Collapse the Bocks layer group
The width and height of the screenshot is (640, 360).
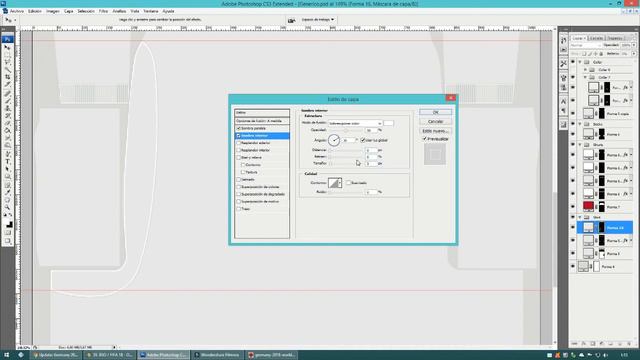pyautogui.click(x=580, y=124)
